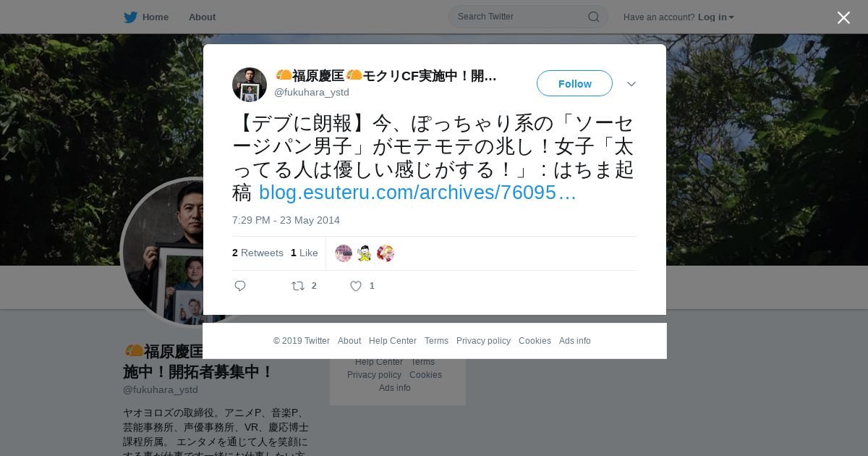The height and width of the screenshot is (456, 868).
Task: Open the blog.esuteru.com link
Action: (418, 193)
